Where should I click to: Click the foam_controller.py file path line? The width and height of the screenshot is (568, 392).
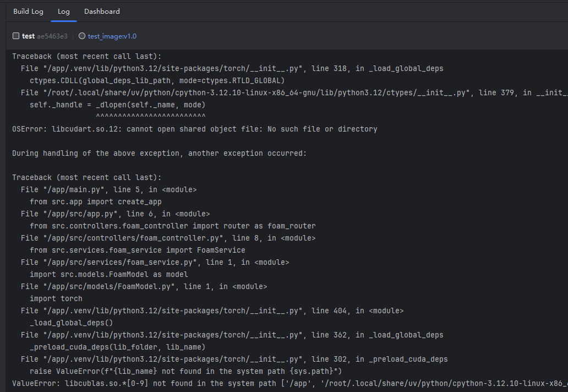168,238
